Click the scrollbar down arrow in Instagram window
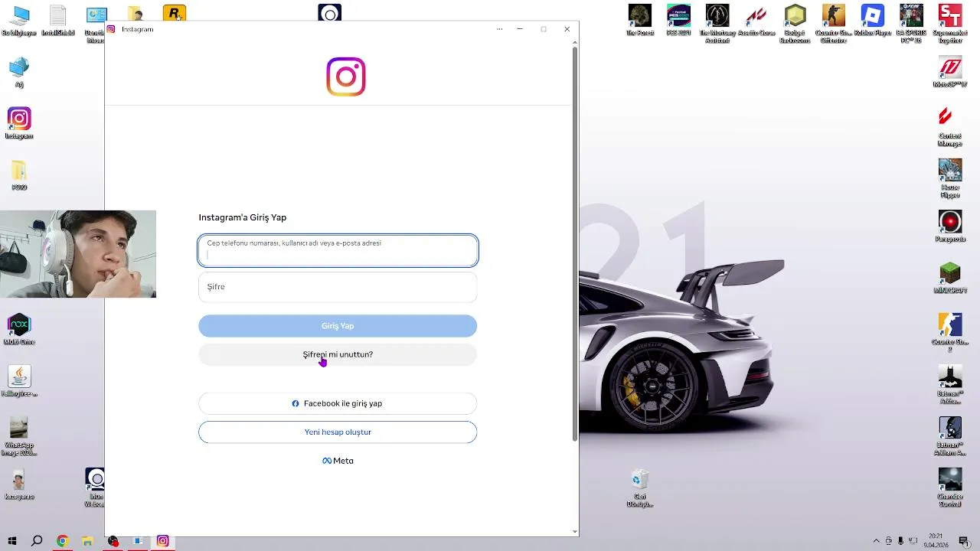 pyautogui.click(x=575, y=531)
